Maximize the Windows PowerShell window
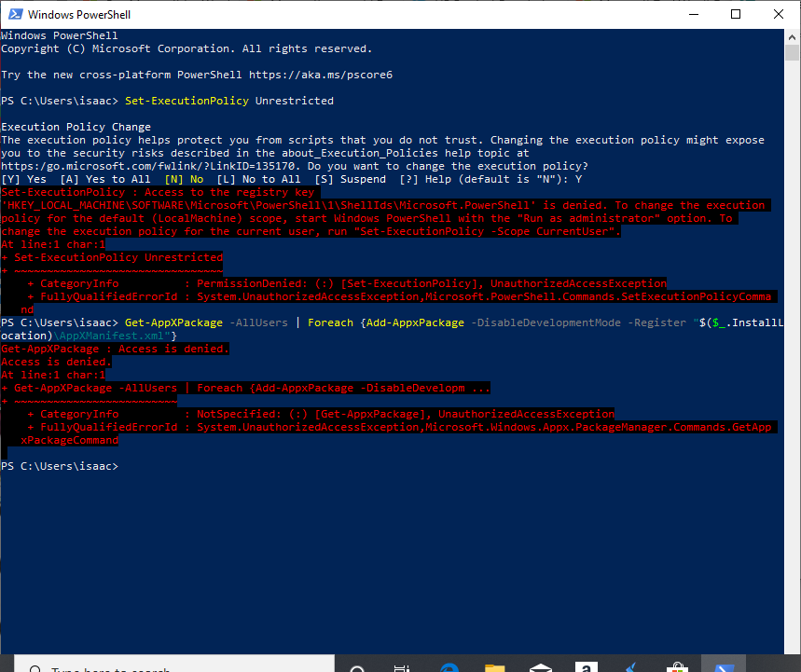 [736, 14]
